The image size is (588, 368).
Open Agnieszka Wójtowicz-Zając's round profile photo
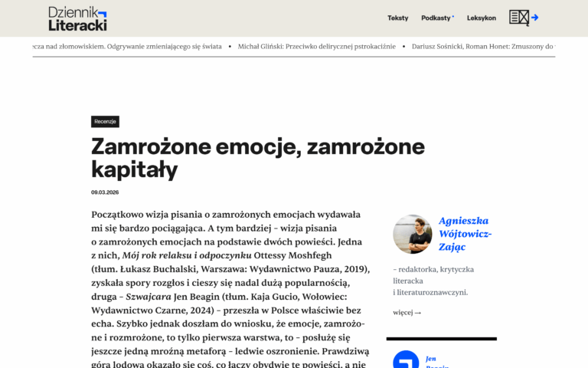(412, 234)
